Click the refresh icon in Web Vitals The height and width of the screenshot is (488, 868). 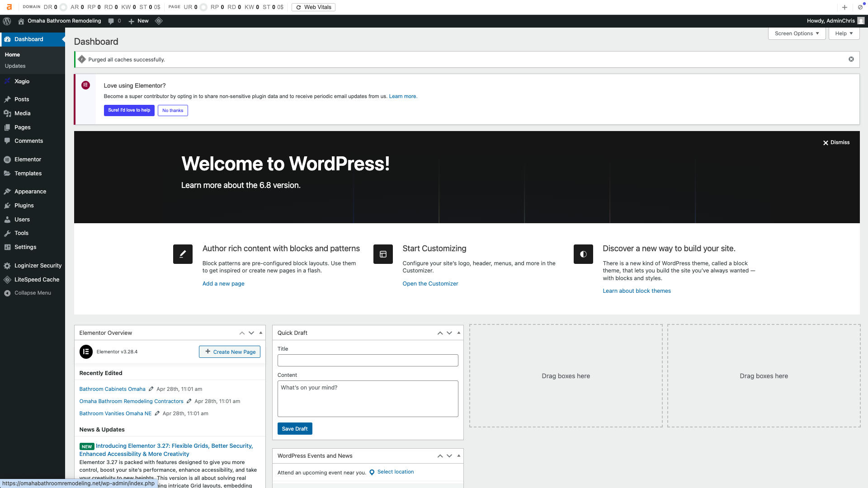[298, 7]
